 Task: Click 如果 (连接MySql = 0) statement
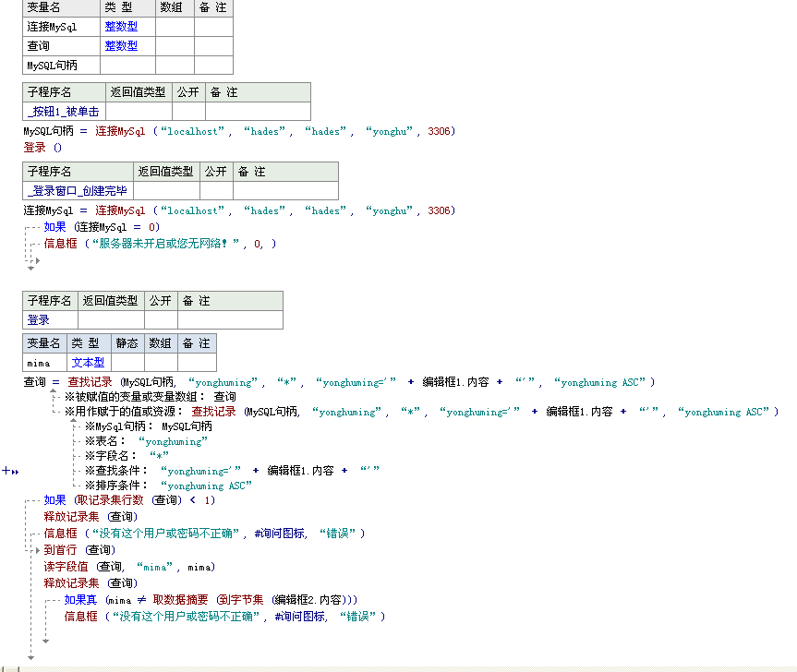[102, 226]
